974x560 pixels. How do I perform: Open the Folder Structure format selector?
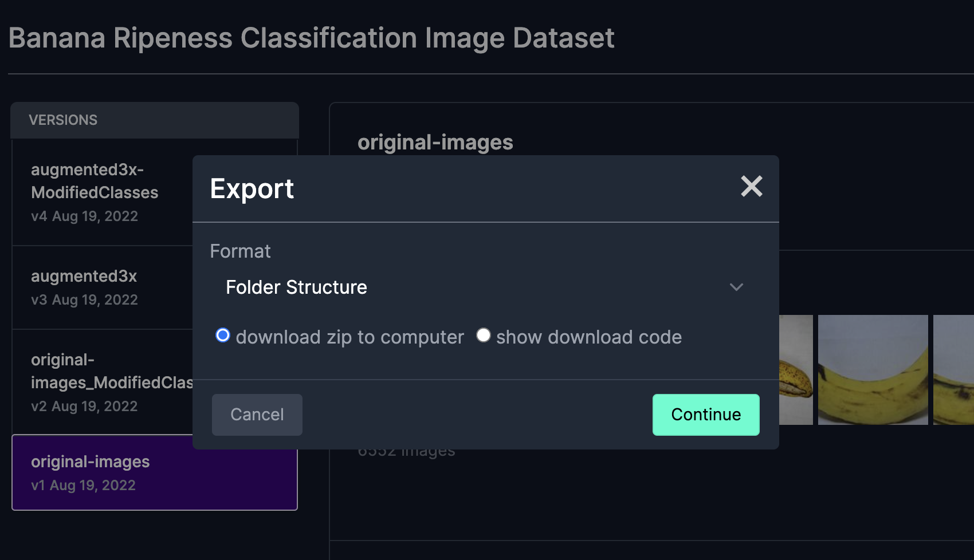coord(296,287)
